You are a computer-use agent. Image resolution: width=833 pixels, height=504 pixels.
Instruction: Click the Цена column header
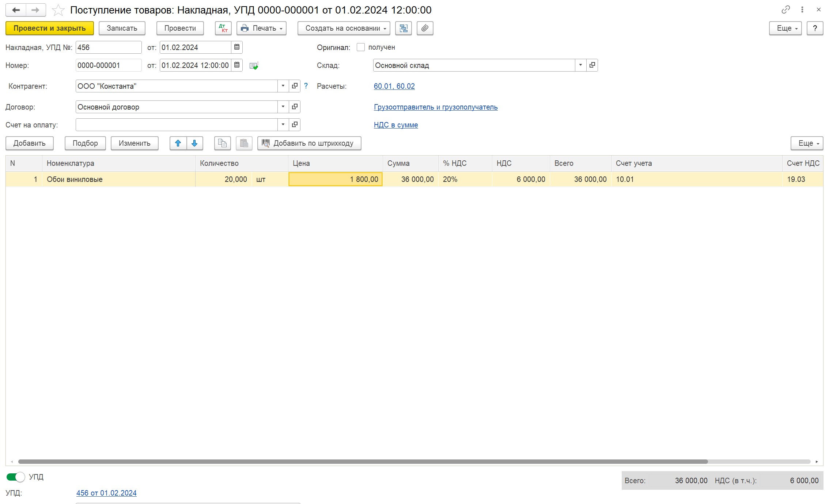coord(336,163)
